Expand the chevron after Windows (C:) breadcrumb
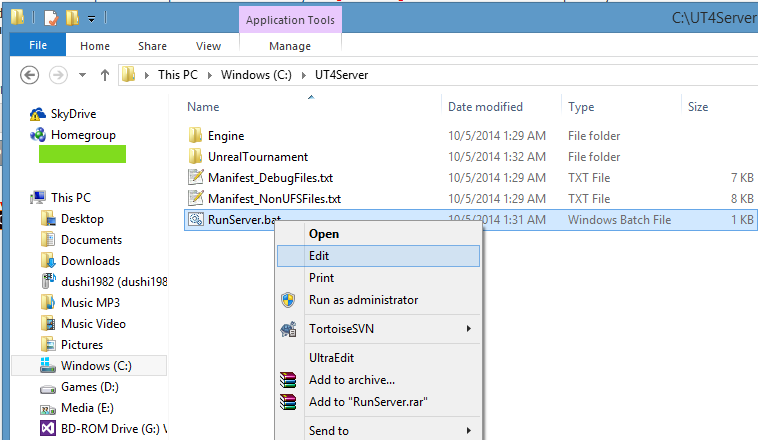The image size is (758, 440). [304, 75]
